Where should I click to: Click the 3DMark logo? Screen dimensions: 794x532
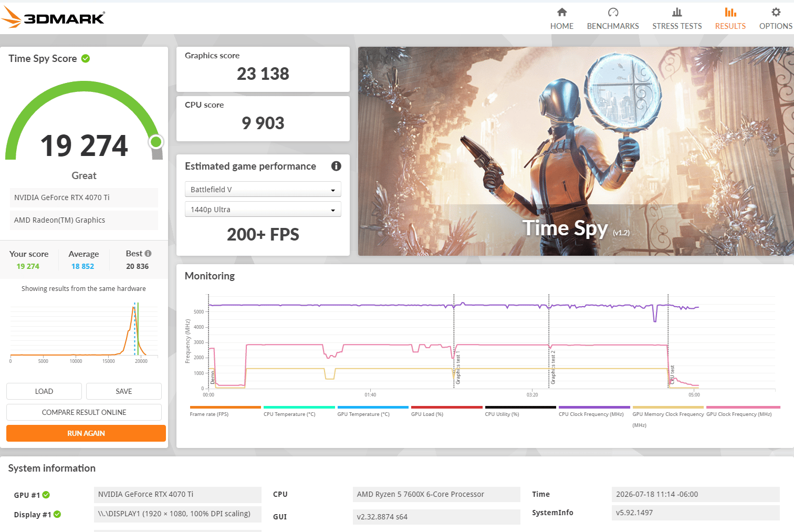[x=53, y=17]
